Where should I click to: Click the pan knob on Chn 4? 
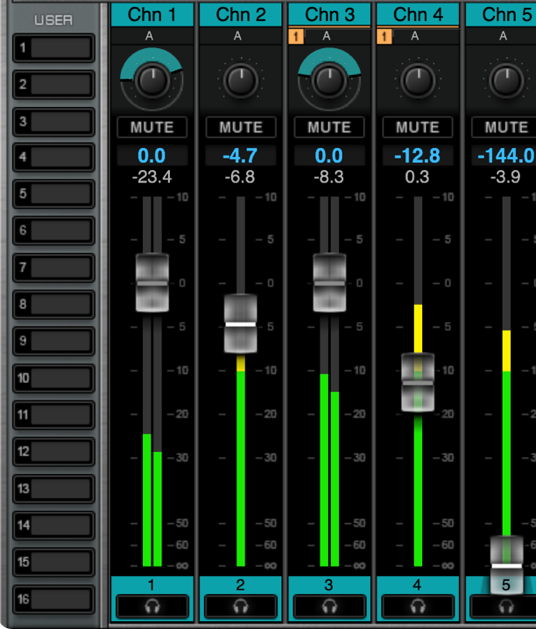click(x=418, y=81)
